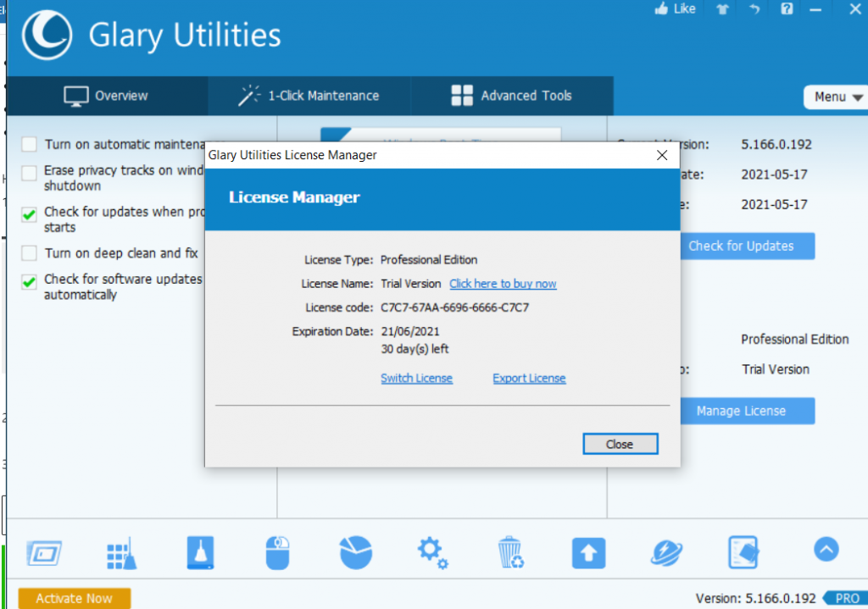
Task: Open the help question-mark icon
Action: [x=787, y=8]
